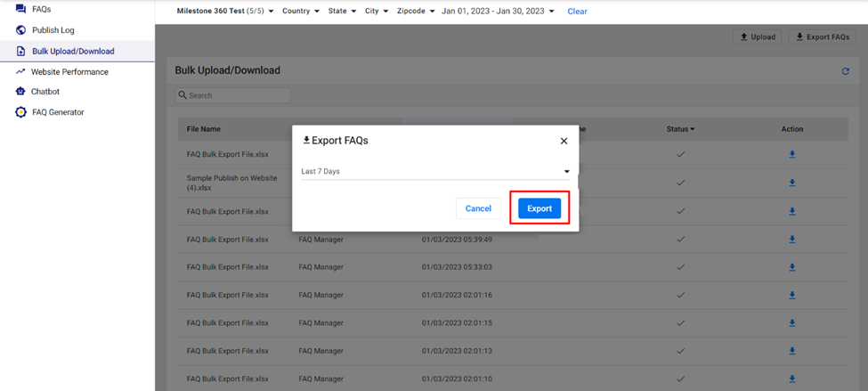The image size is (868, 391).
Task: Click the Bulk Upload/Download file icon
Action: 21,52
